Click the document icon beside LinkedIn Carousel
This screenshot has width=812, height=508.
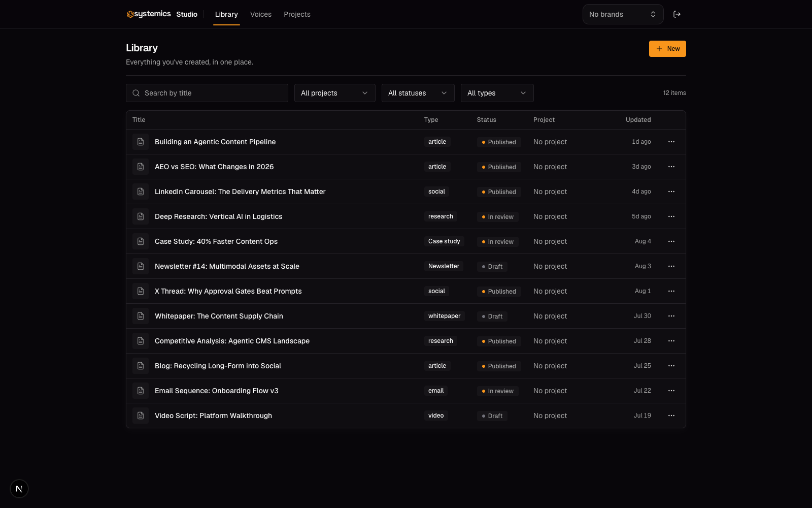[141, 192]
